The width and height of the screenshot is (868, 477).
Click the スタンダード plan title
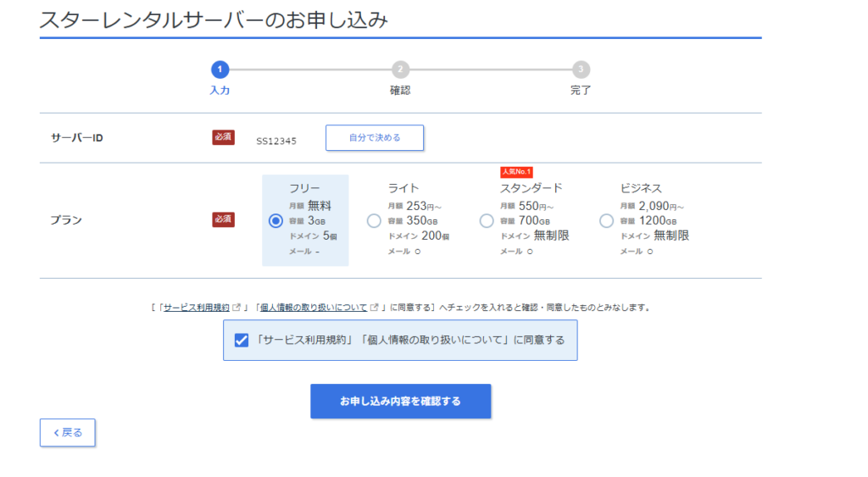point(531,188)
